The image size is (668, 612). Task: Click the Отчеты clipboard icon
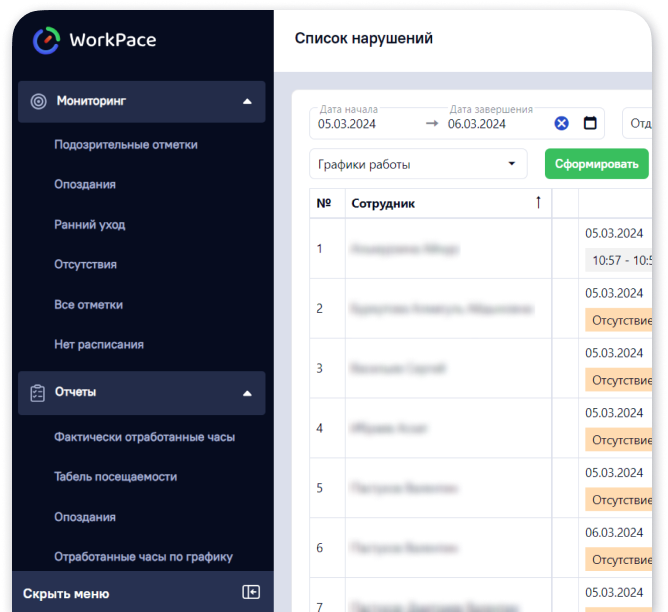coord(39,393)
